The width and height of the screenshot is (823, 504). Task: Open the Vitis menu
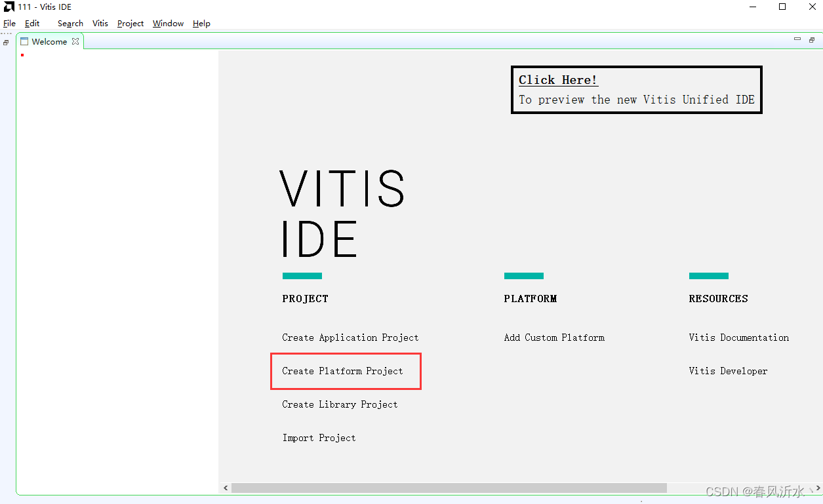tap(100, 24)
